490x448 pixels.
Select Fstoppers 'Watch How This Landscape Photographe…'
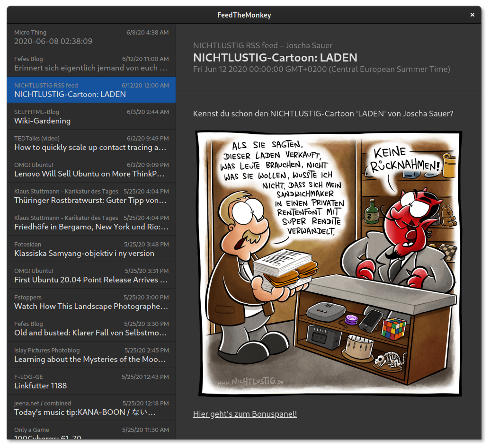91,302
